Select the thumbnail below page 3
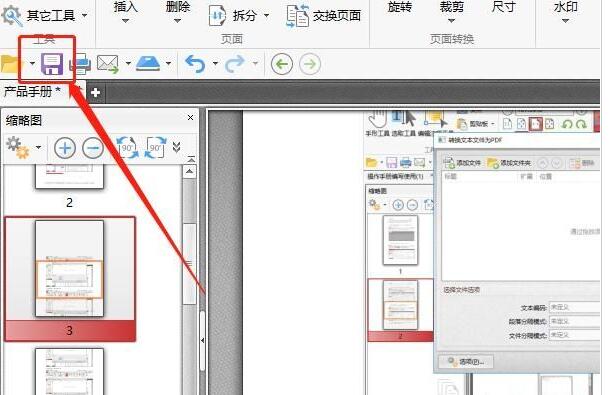 coord(70,372)
